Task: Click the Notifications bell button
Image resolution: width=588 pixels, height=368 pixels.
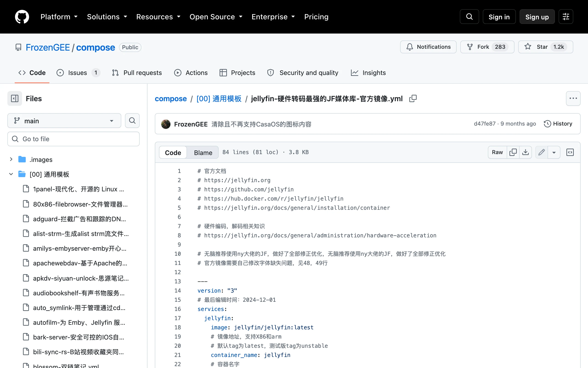Action: click(x=428, y=47)
